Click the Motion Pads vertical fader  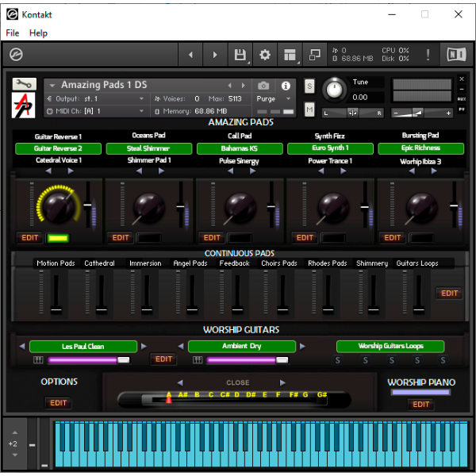click(56, 294)
